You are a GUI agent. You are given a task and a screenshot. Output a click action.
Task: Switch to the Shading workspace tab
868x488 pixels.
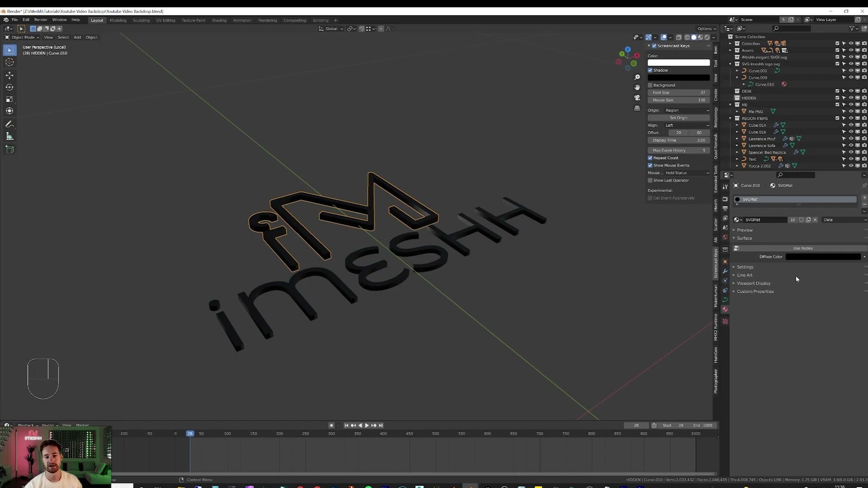[x=219, y=20]
